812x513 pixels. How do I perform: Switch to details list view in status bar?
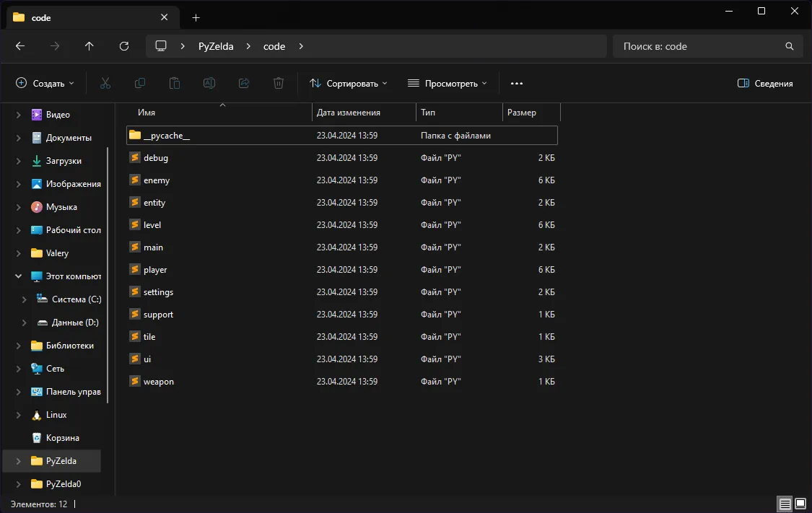[785, 504]
